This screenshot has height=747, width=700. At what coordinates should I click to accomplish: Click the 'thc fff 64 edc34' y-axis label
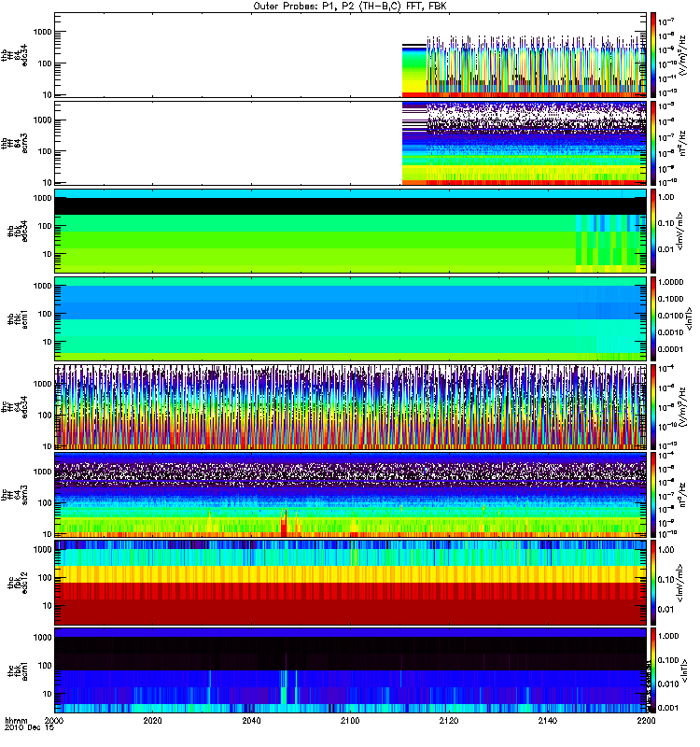14,407
